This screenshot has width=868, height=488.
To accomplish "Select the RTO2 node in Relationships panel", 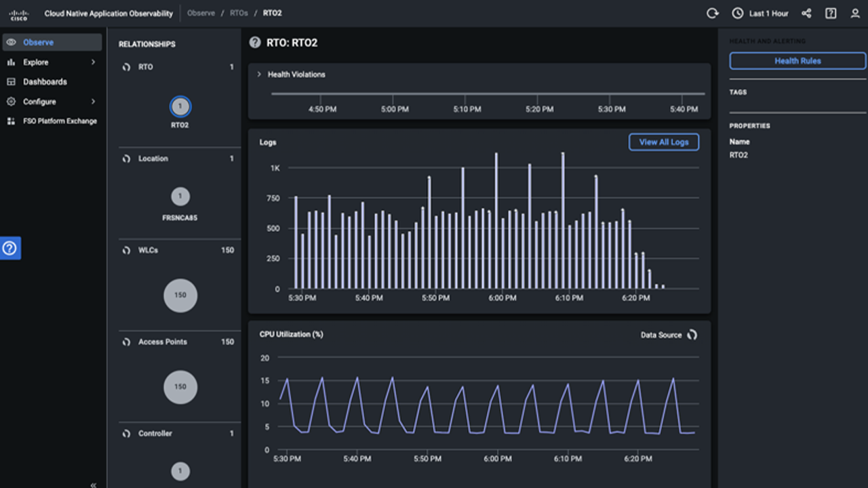I will point(180,106).
